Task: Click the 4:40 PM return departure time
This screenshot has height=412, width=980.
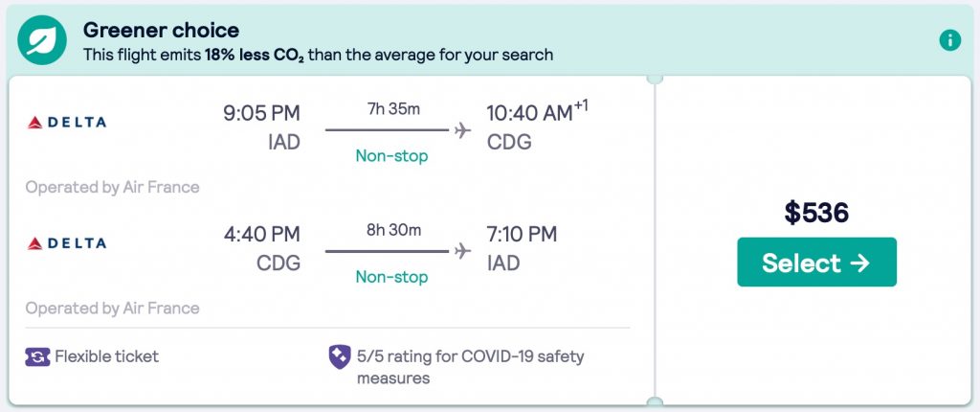Action: tap(261, 235)
